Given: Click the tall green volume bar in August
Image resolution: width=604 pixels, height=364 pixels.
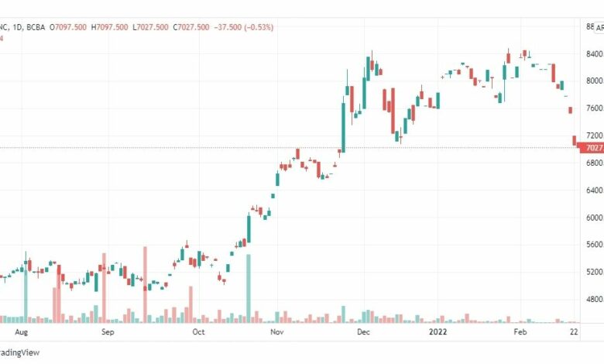Looking at the screenshot, I should [26, 296].
